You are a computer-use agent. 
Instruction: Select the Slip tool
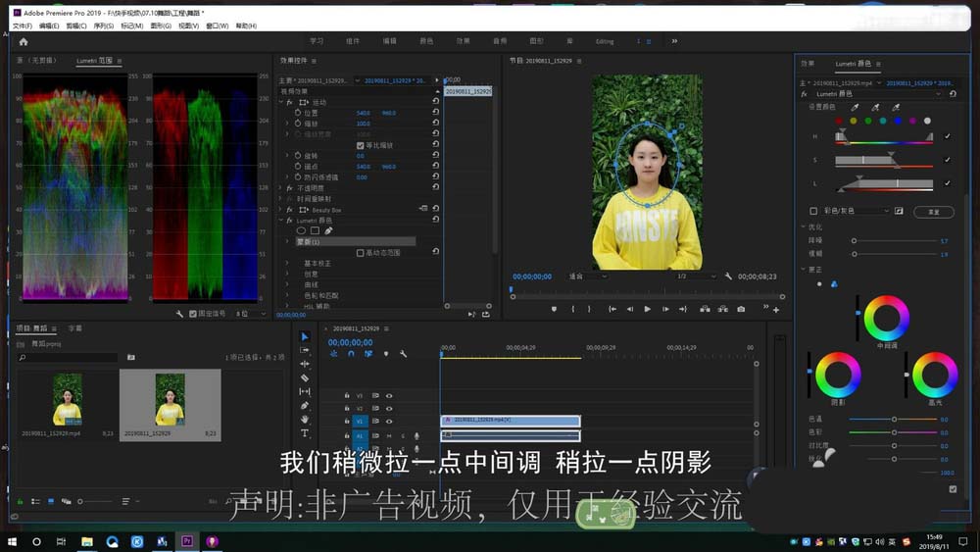click(x=305, y=391)
